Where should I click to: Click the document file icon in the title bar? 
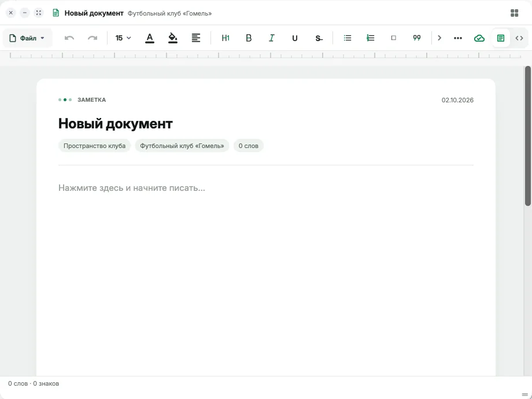pos(56,13)
